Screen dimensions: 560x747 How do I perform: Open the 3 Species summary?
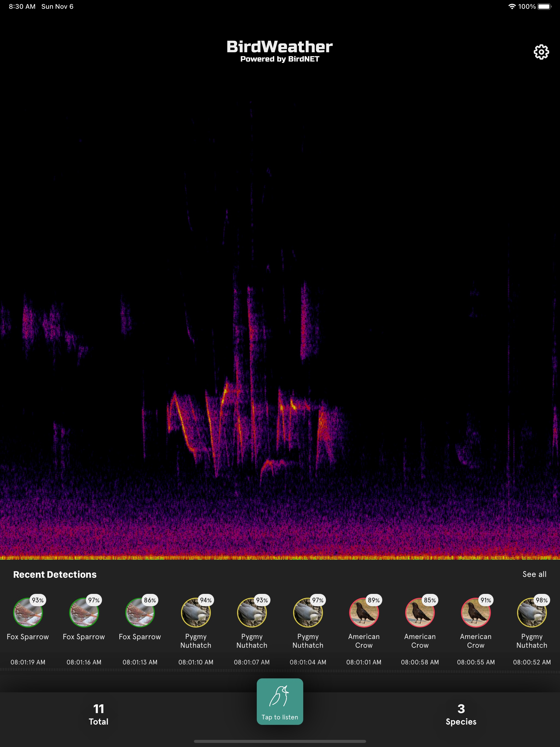point(461,714)
